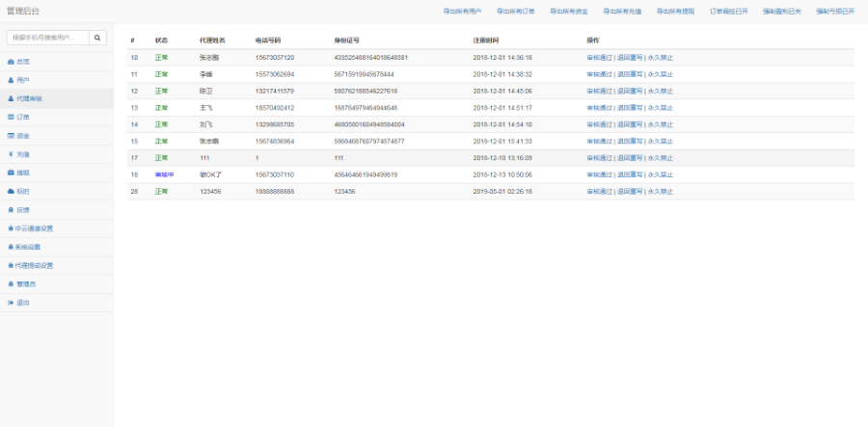Click 审核通过 for row 18

pyautogui.click(x=599, y=174)
